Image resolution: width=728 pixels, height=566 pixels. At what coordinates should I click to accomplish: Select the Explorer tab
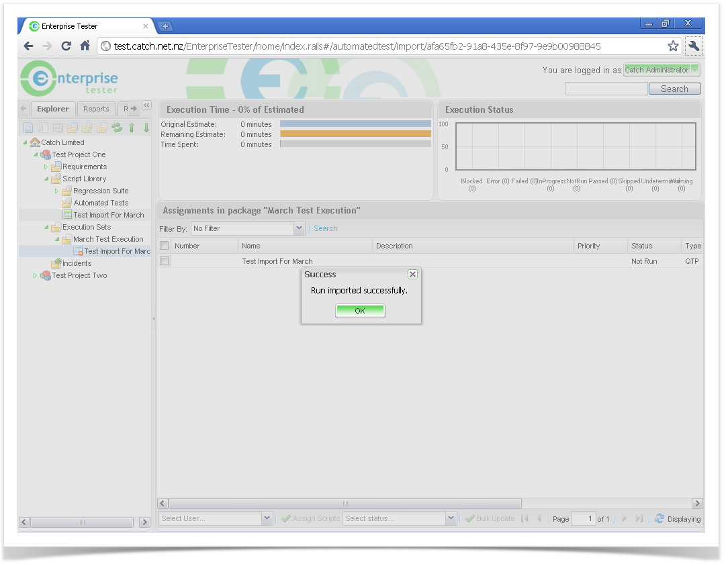point(52,109)
